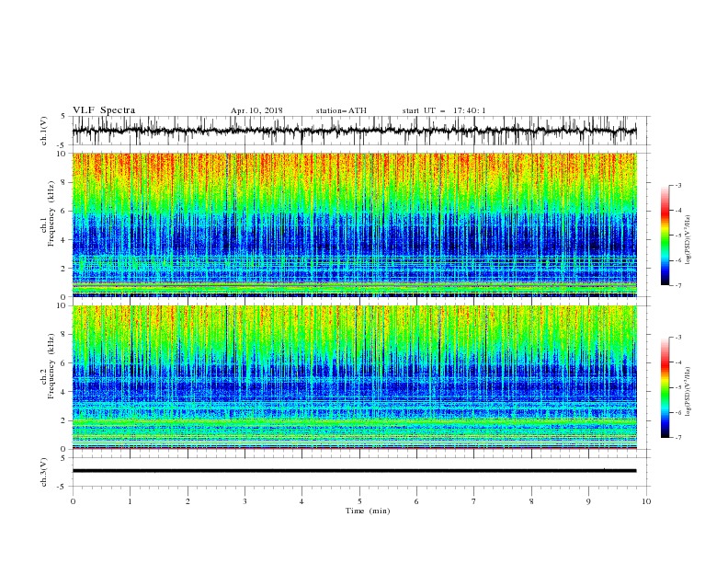Viewport: 728px width, 563px height.
Task: Click time tick label '3' on x-axis
Action: click(x=245, y=501)
